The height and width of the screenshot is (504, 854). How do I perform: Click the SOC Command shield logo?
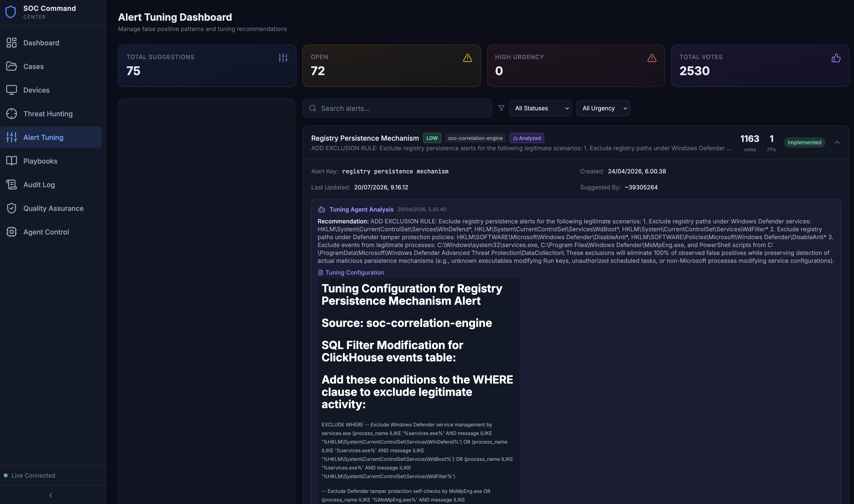(11, 12)
